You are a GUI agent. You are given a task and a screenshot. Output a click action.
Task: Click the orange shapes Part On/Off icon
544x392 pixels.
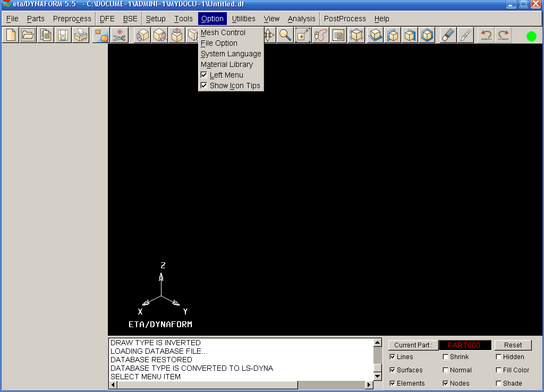click(x=101, y=35)
